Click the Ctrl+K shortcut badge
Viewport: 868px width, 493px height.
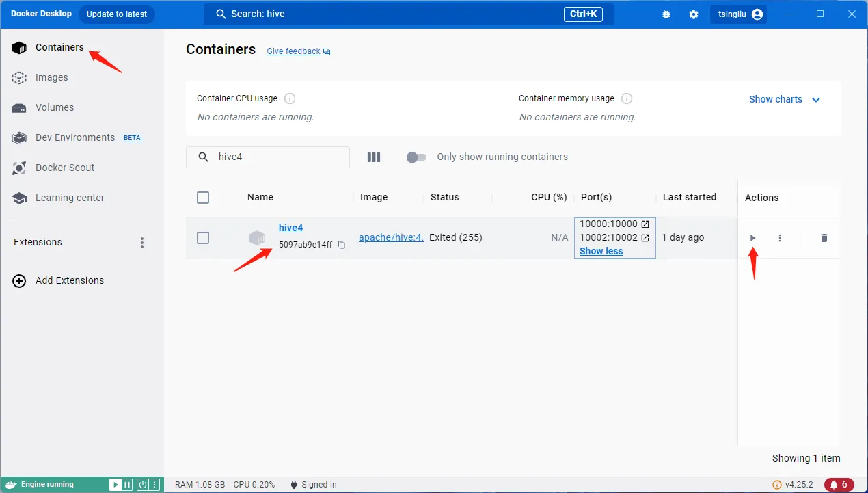tap(584, 14)
